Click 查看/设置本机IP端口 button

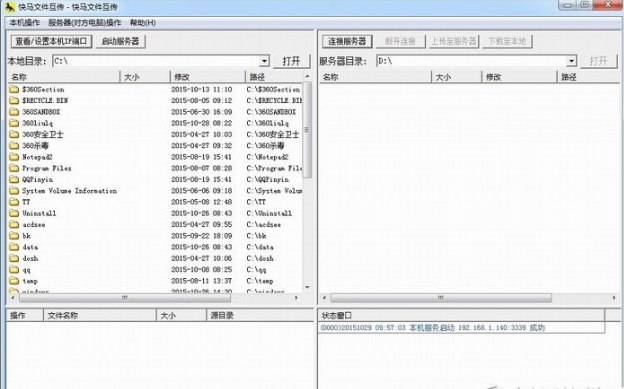tap(51, 41)
